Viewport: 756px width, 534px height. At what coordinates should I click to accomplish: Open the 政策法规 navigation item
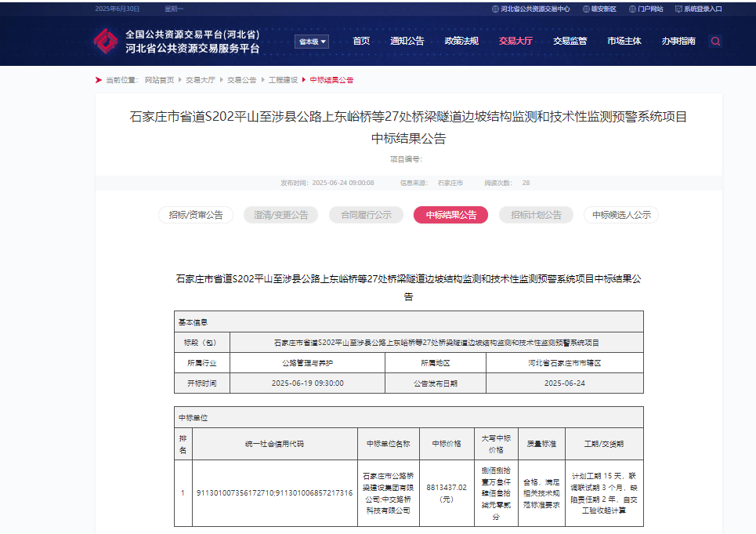click(461, 41)
